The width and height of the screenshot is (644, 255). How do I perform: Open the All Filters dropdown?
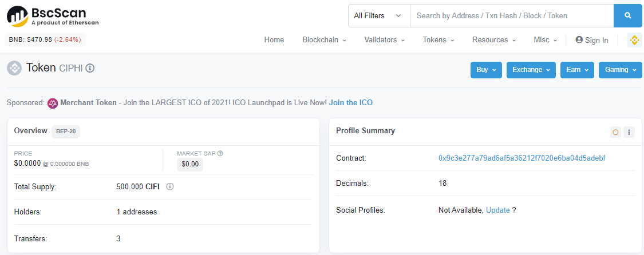(378, 16)
